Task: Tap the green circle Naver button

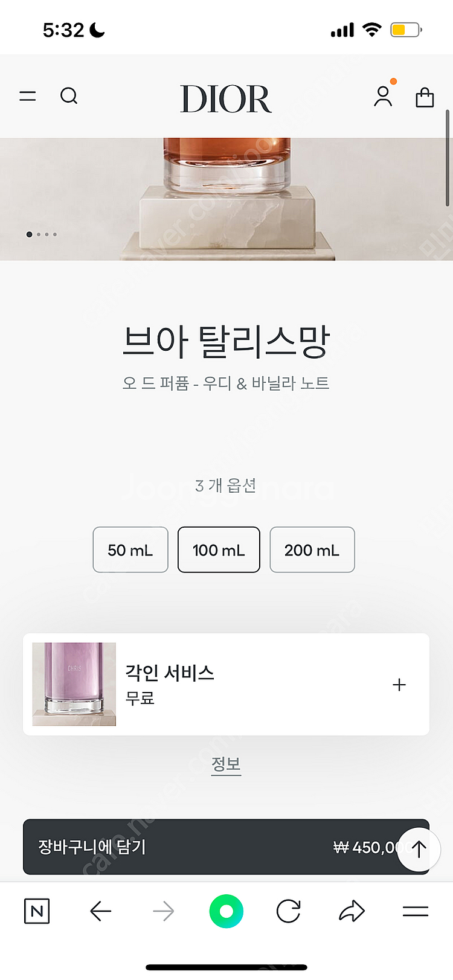Action: tap(226, 911)
